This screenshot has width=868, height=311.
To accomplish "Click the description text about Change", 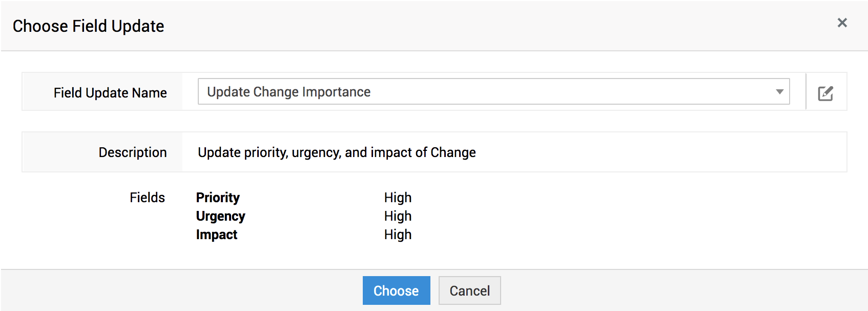I will (337, 152).
